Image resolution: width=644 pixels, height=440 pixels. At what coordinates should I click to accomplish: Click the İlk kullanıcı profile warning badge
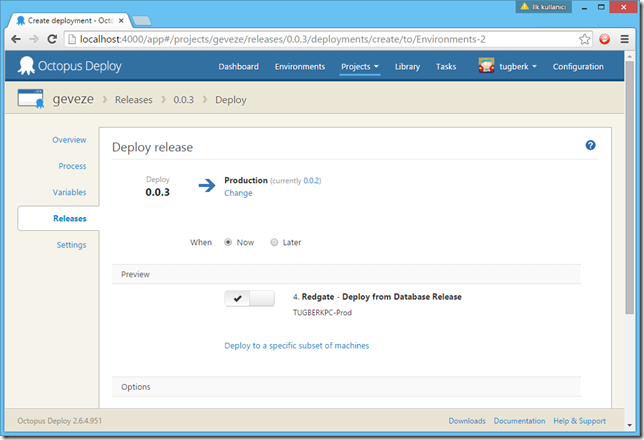click(x=543, y=7)
